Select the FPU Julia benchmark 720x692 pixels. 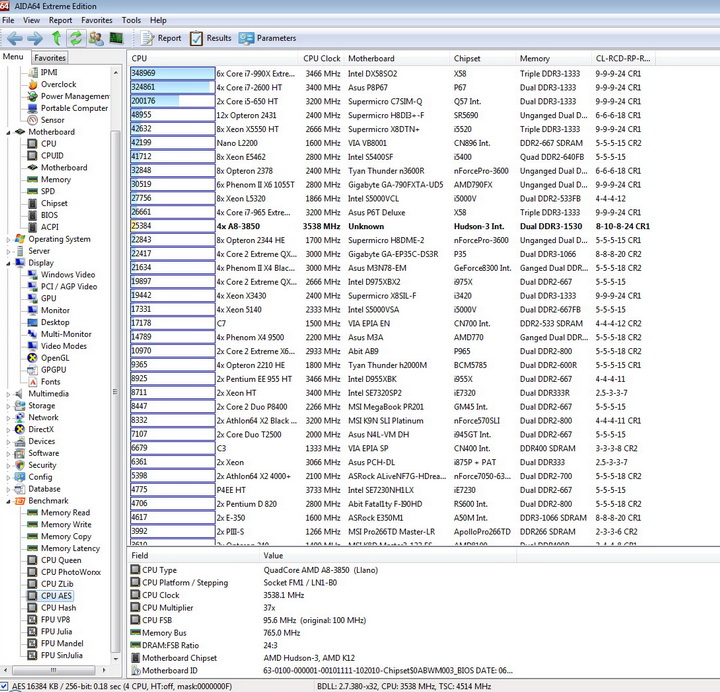tap(50, 631)
